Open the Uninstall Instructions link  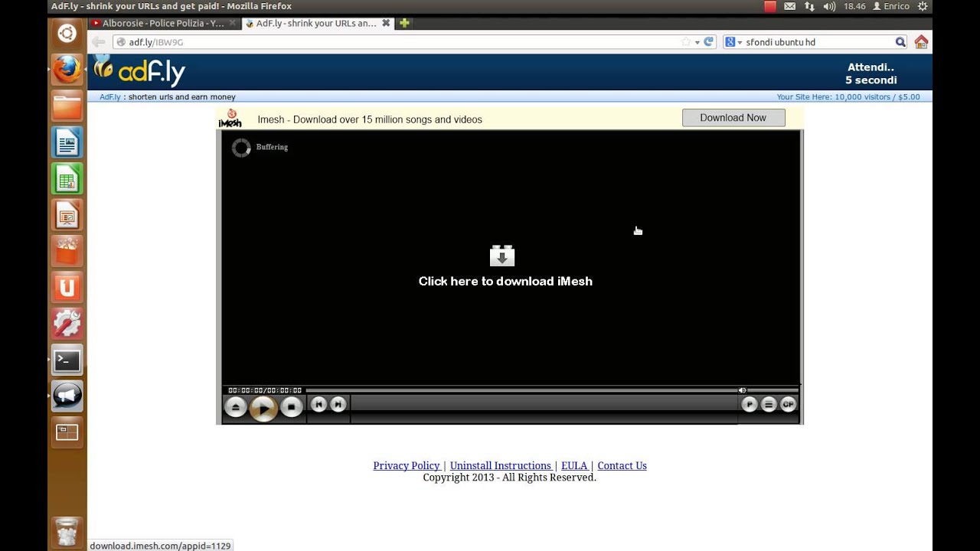501,465
